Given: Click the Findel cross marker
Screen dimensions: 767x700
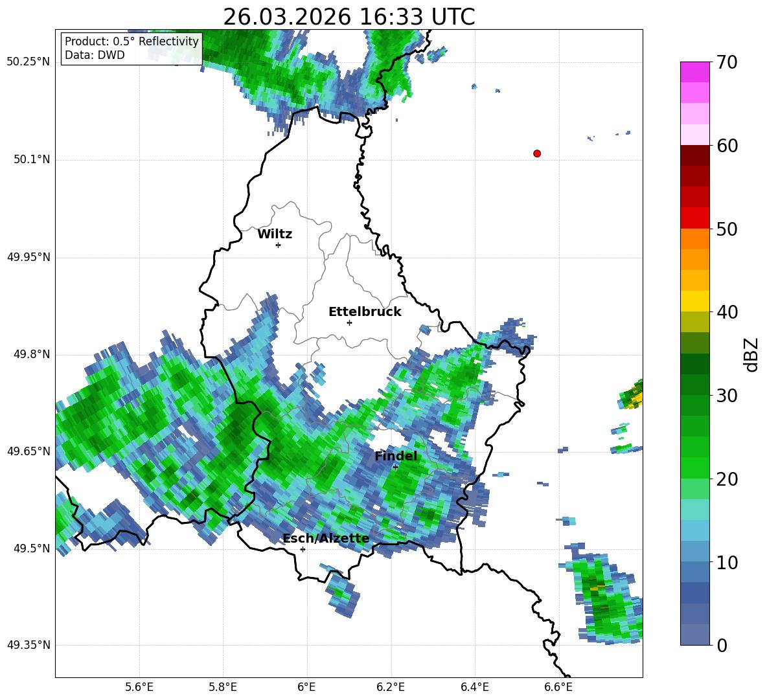Looking at the screenshot, I should point(395,468).
